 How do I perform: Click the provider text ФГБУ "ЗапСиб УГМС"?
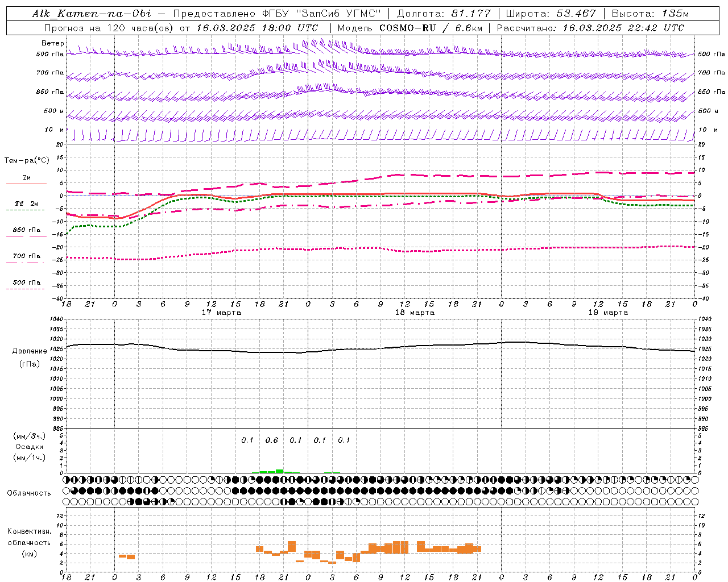pyautogui.click(x=325, y=14)
